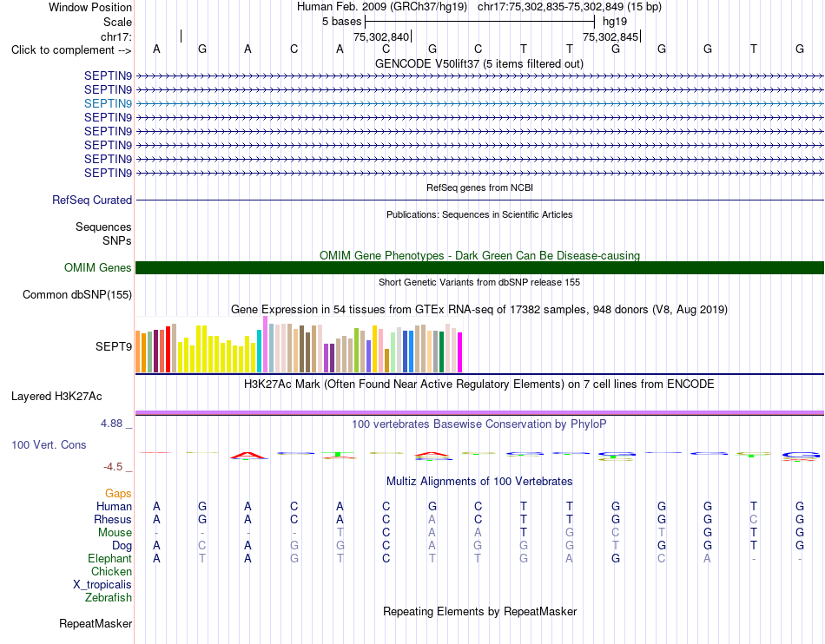
Task: Click the 4.88 PhyloP upper scale value
Action: point(111,424)
